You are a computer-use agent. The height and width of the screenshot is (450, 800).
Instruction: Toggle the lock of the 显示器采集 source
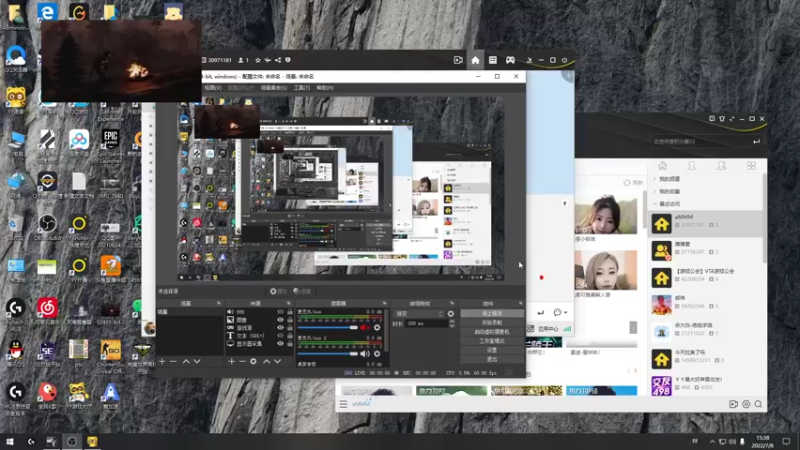pyautogui.click(x=290, y=344)
